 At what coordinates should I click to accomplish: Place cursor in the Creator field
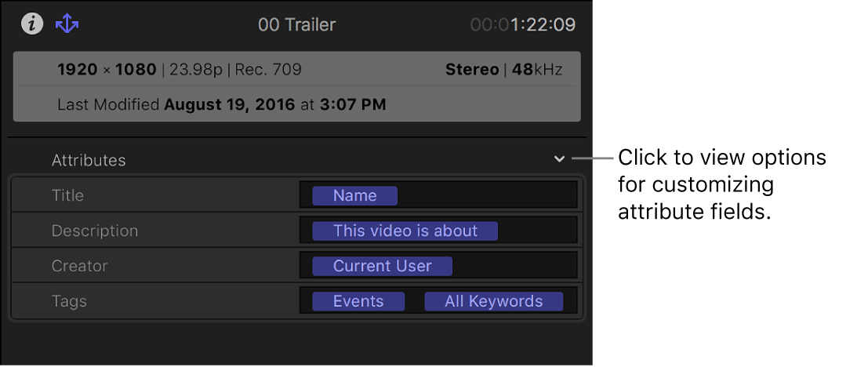[514, 266]
